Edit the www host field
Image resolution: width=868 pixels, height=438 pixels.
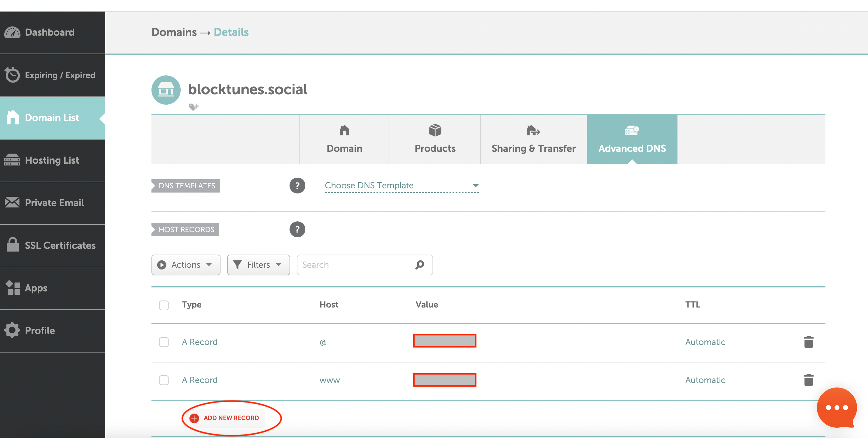click(330, 381)
